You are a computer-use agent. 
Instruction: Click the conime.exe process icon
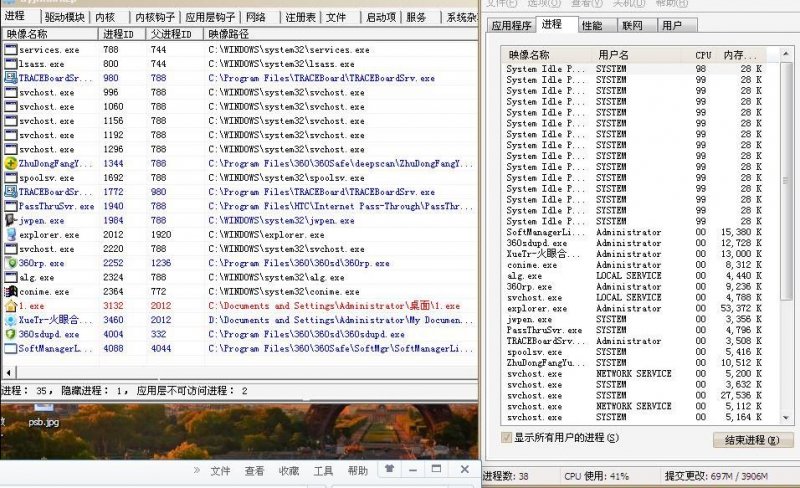pos(11,291)
